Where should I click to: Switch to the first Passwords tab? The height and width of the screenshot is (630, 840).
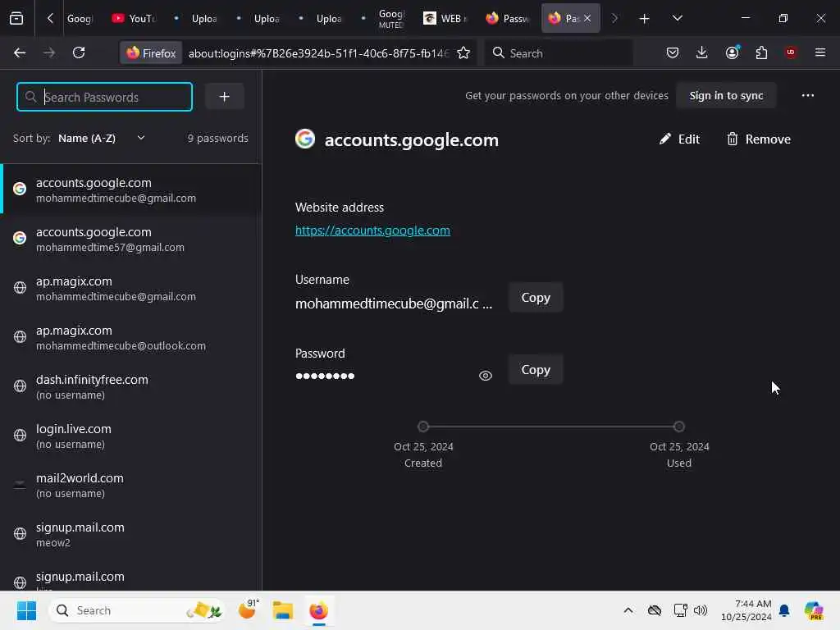pos(508,18)
